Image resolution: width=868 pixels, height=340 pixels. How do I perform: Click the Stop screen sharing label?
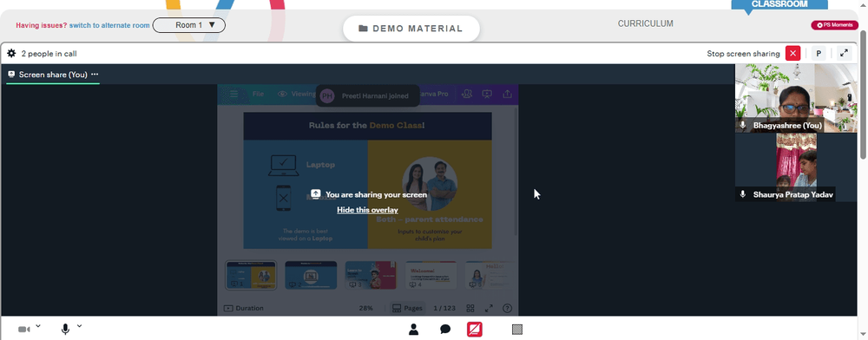[x=743, y=54]
